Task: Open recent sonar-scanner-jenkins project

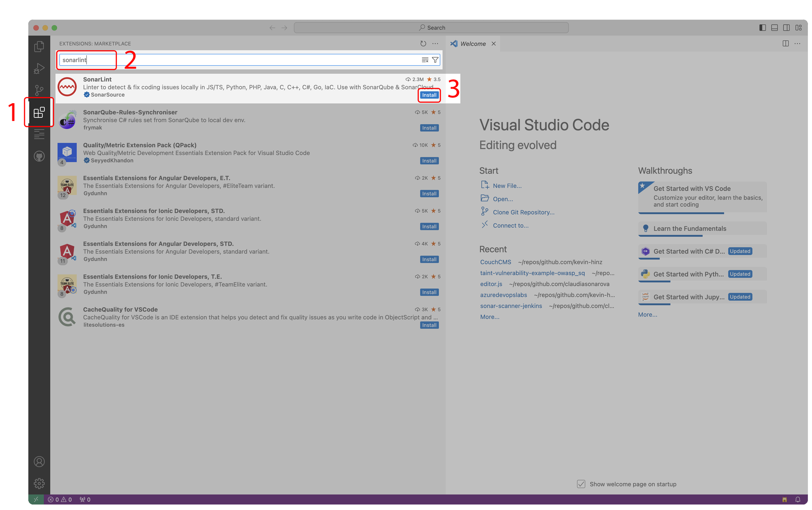Action: pos(511,306)
